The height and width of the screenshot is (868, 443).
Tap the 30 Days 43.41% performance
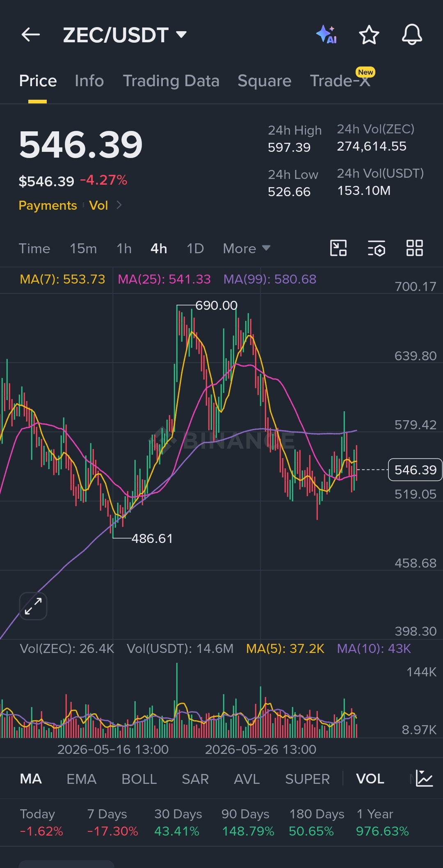tap(178, 823)
